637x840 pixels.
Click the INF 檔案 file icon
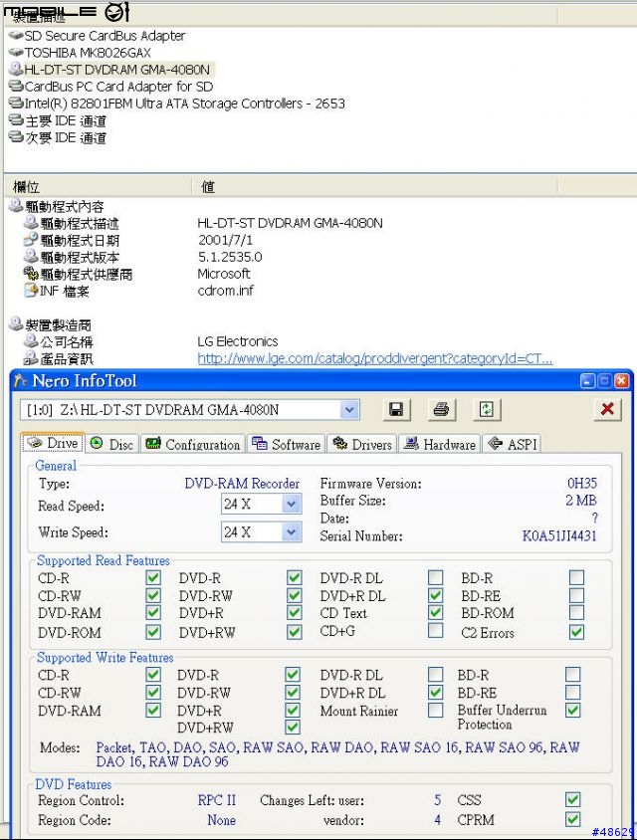pyautogui.click(x=31, y=291)
